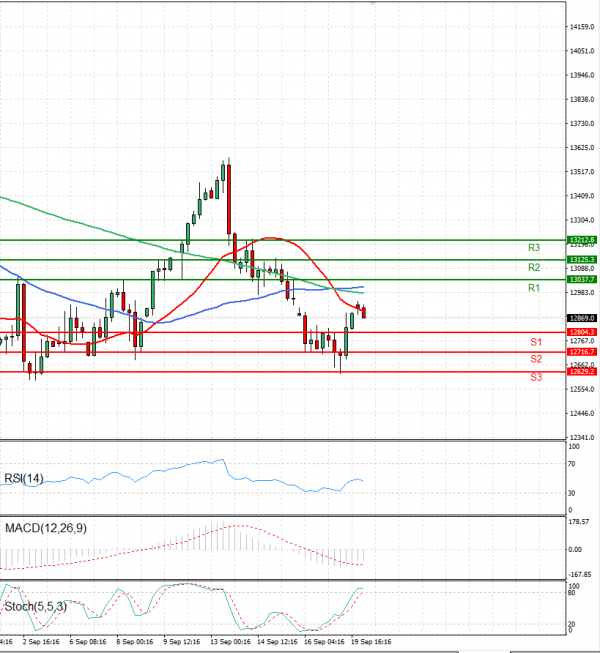Click the S3 support label
Viewport: 600px width, 653px height.
point(536,377)
